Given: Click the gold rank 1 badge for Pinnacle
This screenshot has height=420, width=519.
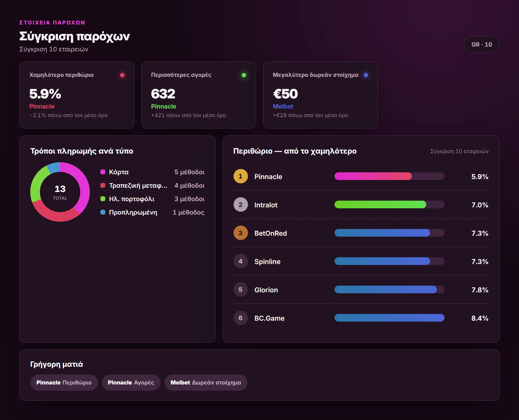Looking at the screenshot, I should pyautogui.click(x=241, y=176).
